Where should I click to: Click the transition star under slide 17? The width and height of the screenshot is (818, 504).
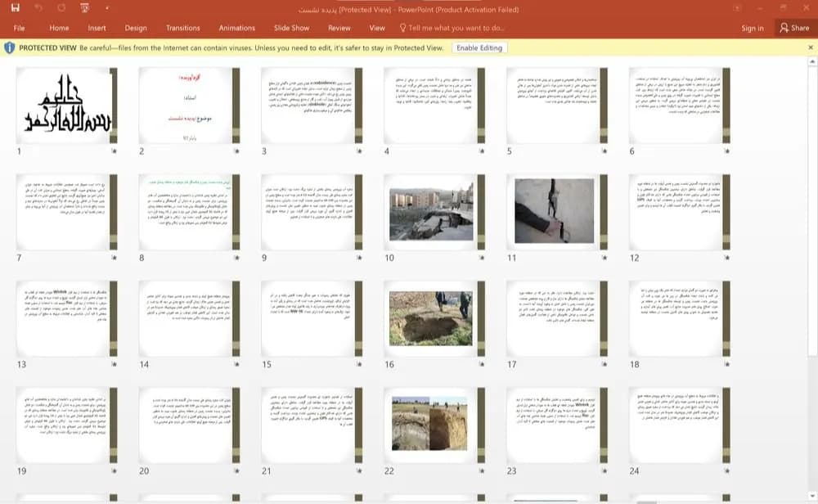605,364
